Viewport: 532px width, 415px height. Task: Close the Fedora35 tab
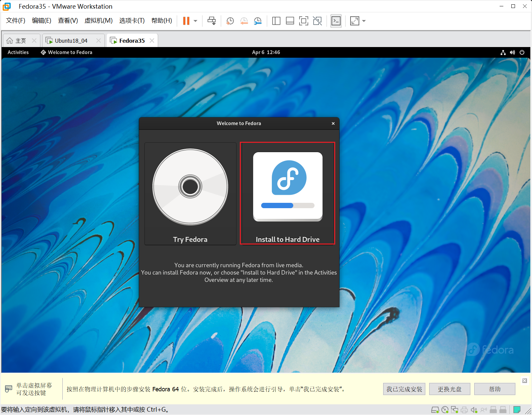[152, 41]
